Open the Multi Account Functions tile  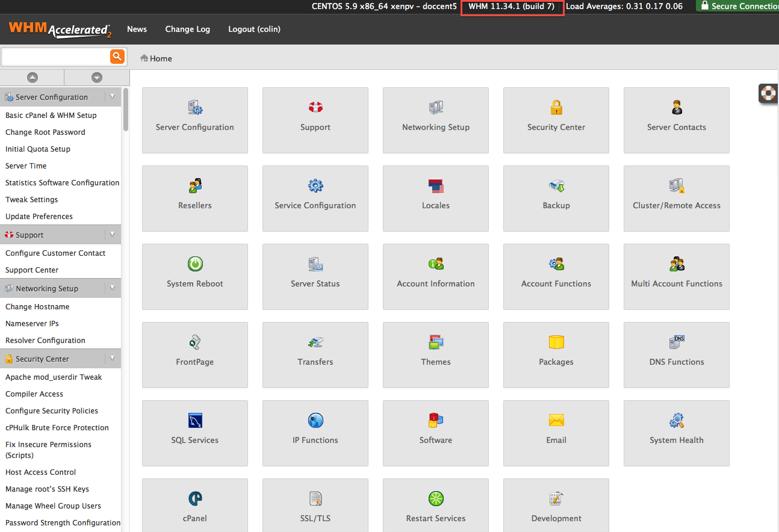677,277
